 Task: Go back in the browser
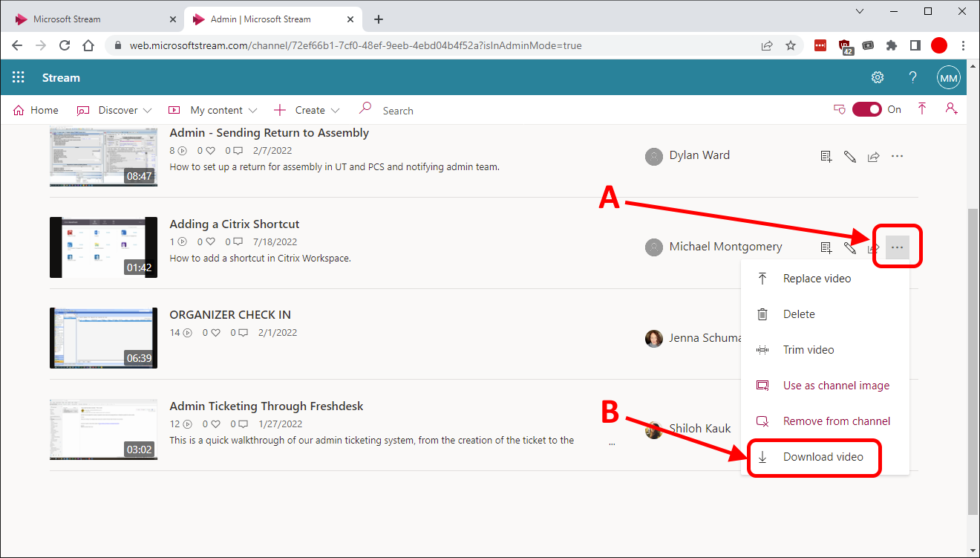click(17, 45)
